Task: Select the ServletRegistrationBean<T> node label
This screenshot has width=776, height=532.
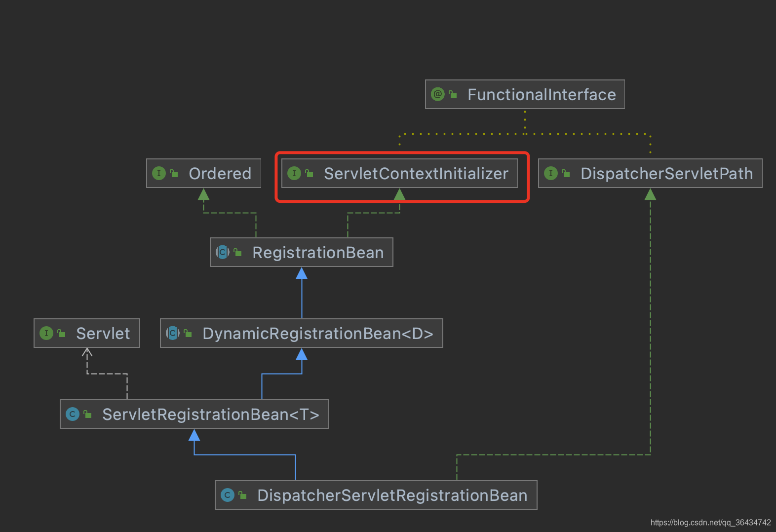Action: point(211,414)
